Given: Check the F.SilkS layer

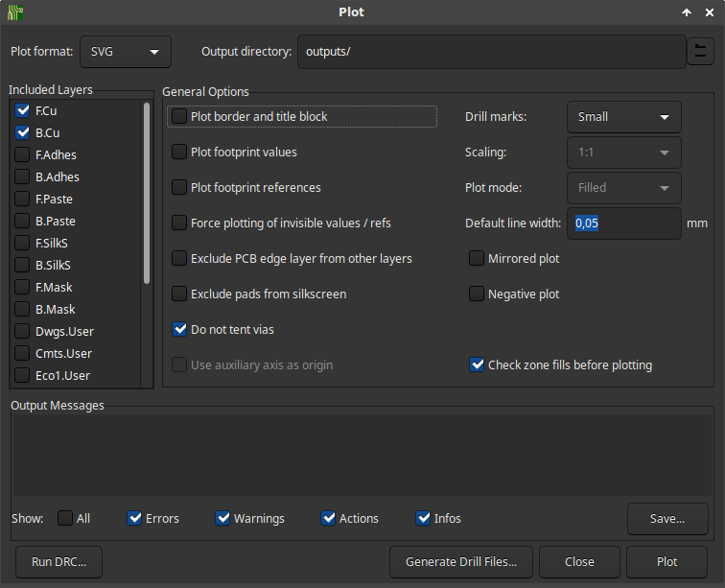Looking at the screenshot, I should tap(22, 244).
